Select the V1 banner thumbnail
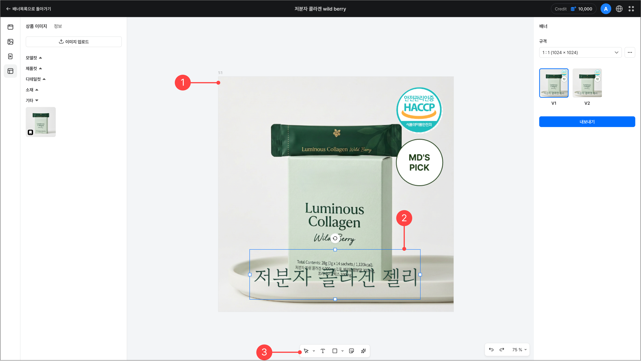 554,83
